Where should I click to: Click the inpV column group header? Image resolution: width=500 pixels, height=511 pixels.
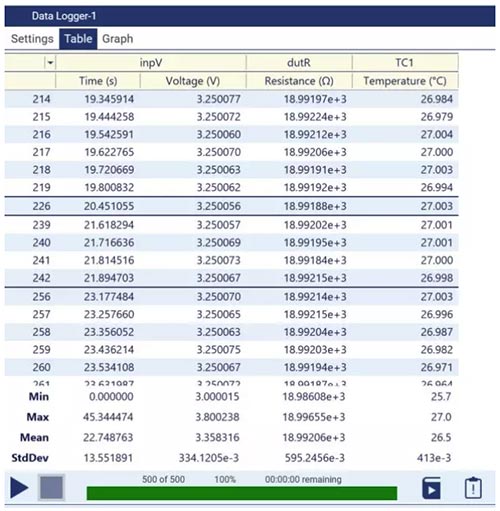[x=151, y=63]
